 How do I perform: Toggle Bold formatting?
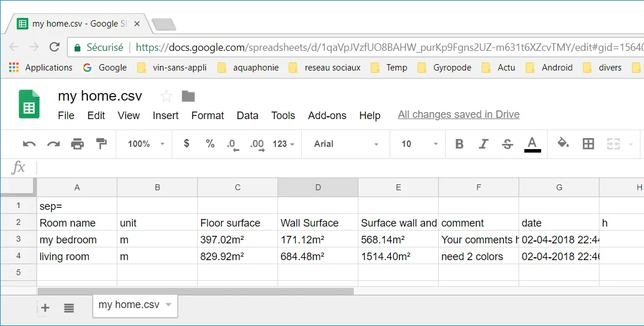[459, 144]
